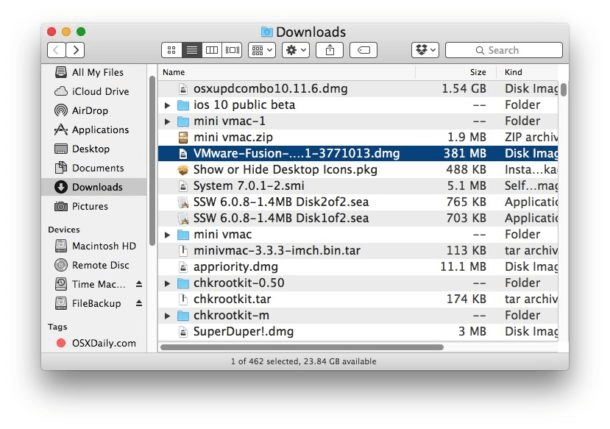Click the file list vertical scrollbar
This screenshot has height=429, width=610.
tap(563, 89)
